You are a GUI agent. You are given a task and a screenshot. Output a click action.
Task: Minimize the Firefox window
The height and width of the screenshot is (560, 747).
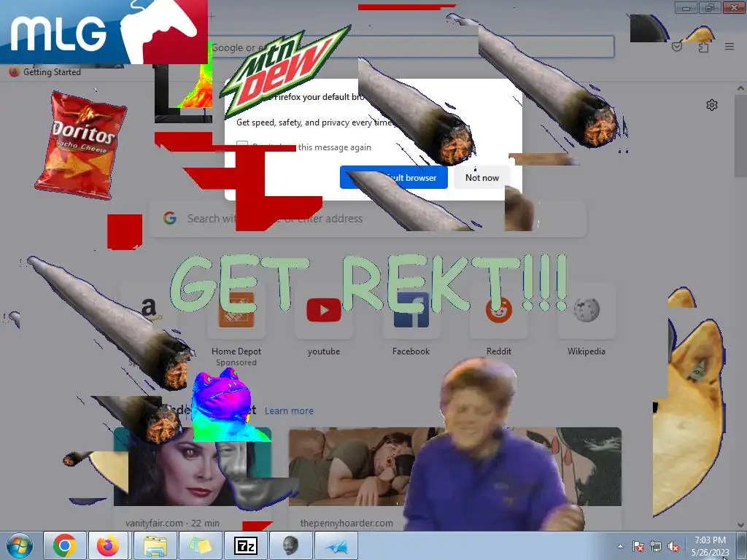click(686, 7)
